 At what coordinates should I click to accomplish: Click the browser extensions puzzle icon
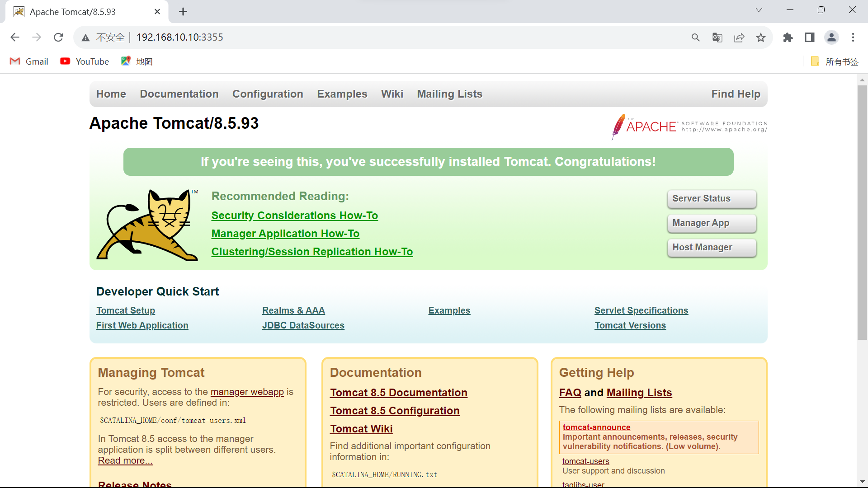788,37
